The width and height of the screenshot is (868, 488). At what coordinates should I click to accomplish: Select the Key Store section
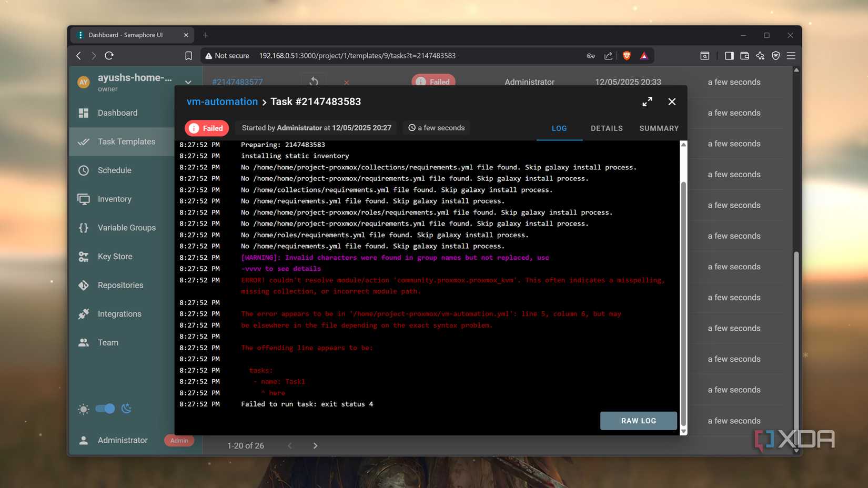(x=115, y=256)
